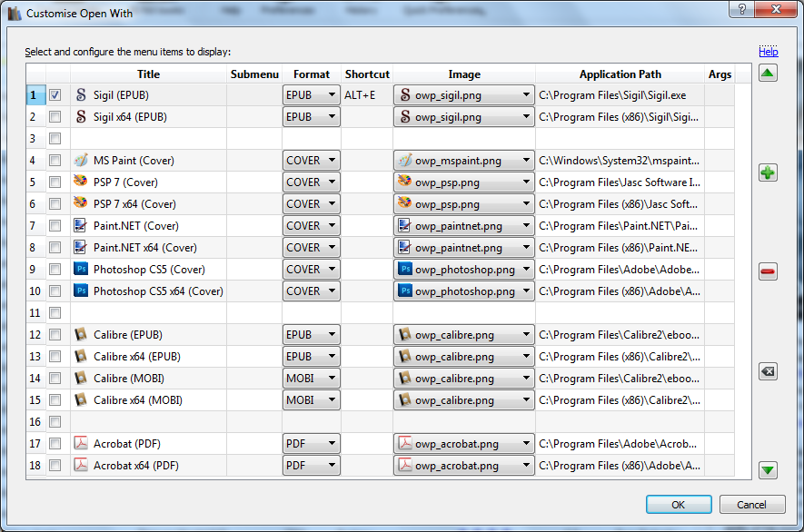Viewport: 804px width, 532px height.
Task: Check the Acrobat (PDF) checkbox
Action: (55, 443)
